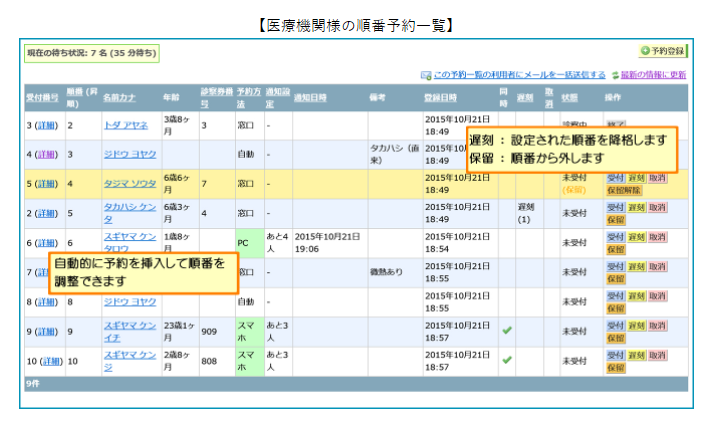Click 取消 in the 微熱あり row
The image size is (716, 426).
point(658,267)
